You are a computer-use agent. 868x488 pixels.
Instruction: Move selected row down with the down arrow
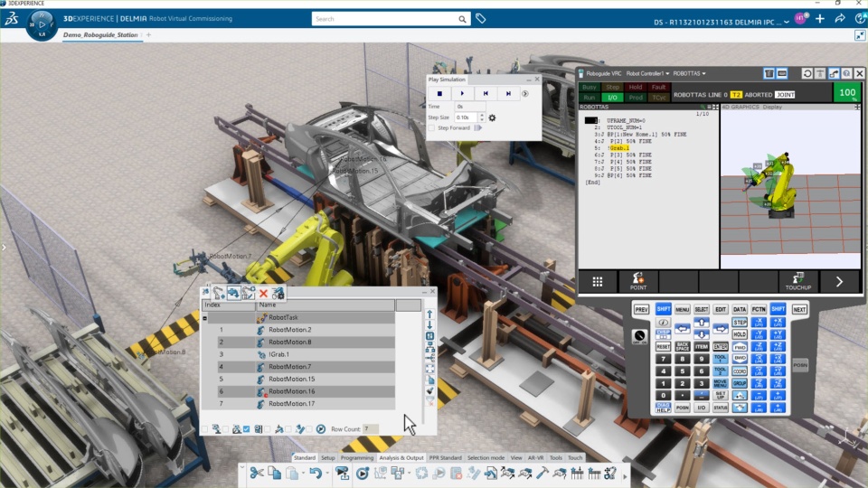(429, 325)
